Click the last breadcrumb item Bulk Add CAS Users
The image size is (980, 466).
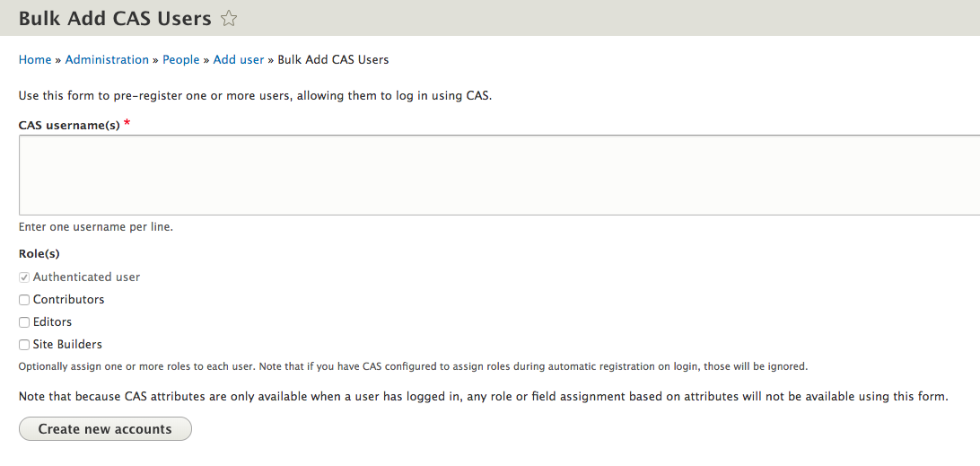tap(333, 60)
